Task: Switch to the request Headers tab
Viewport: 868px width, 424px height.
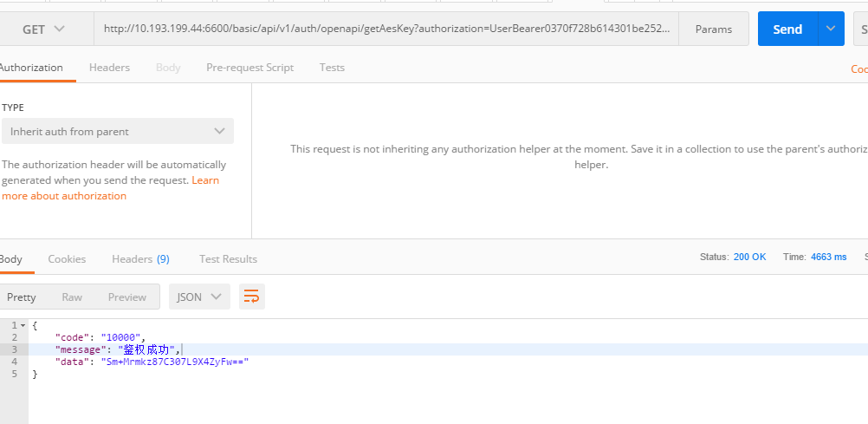Action: [109, 68]
